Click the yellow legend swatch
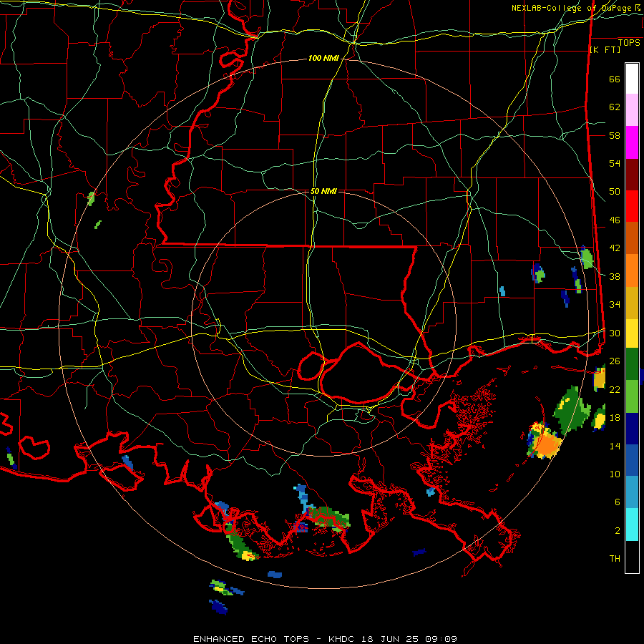 (632, 333)
